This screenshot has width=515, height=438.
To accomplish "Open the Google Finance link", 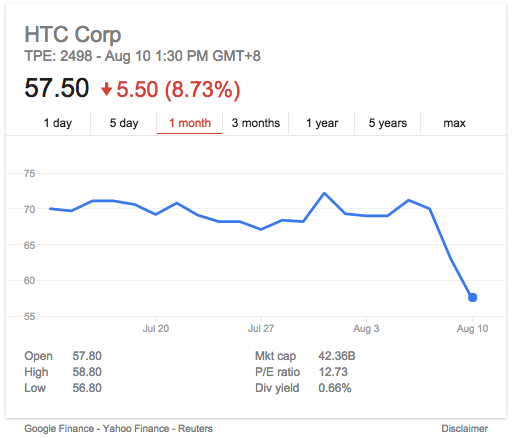I will (x=59, y=428).
